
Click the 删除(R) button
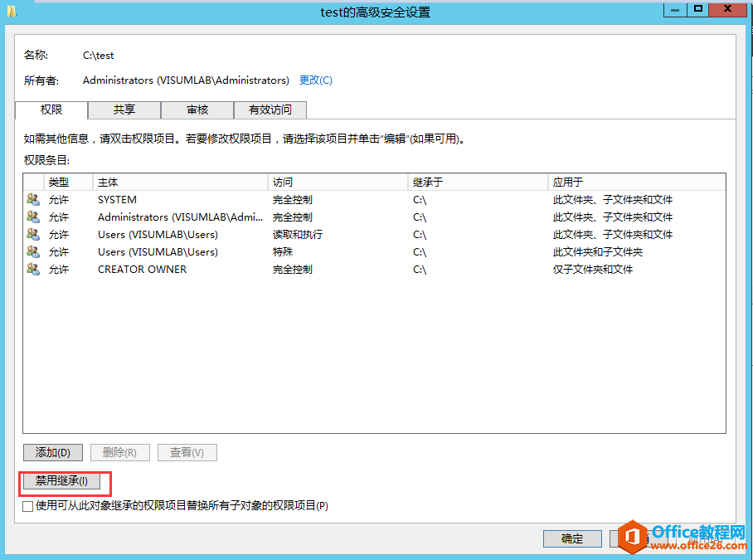tap(120, 452)
